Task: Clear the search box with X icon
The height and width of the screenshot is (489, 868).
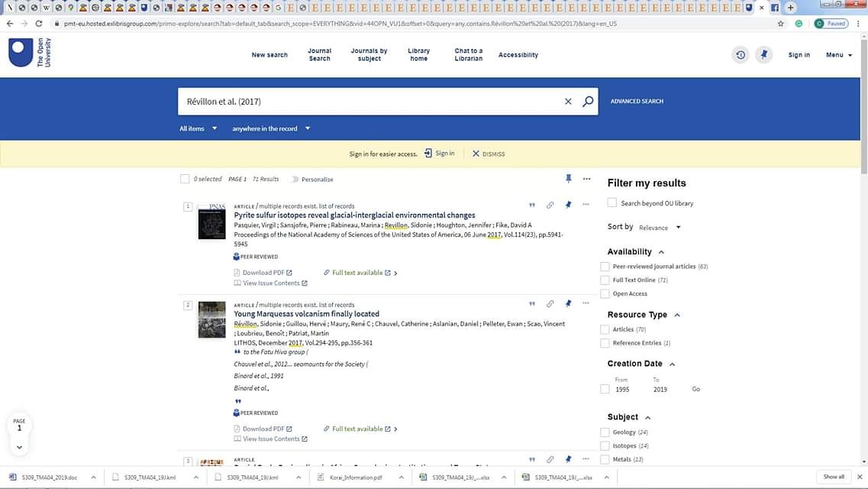Action: tap(568, 102)
